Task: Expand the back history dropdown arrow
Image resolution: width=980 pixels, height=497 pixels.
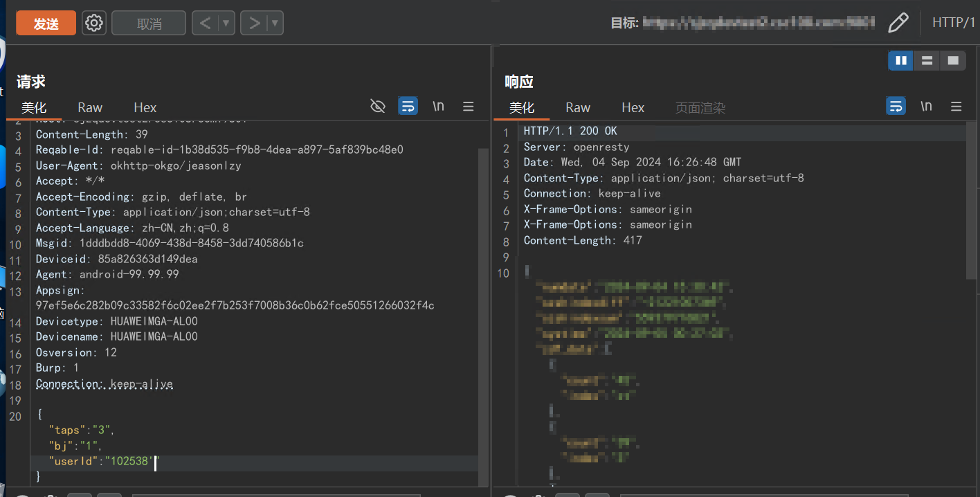Action: pyautogui.click(x=226, y=24)
